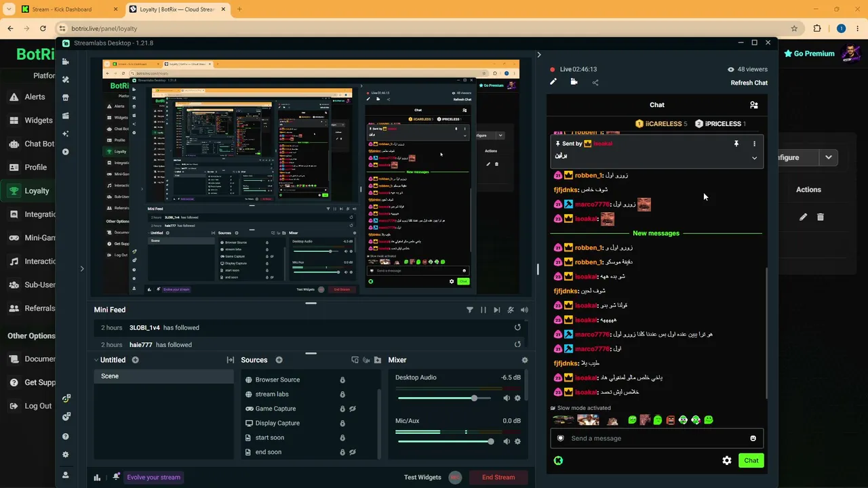Viewport: 868px width, 488px height.
Task: Delete the row using the trash icon
Action: tap(820, 217)
